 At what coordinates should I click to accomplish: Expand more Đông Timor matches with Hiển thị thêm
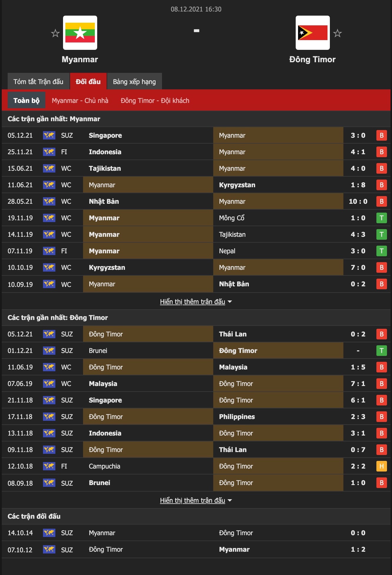[196, 500]
